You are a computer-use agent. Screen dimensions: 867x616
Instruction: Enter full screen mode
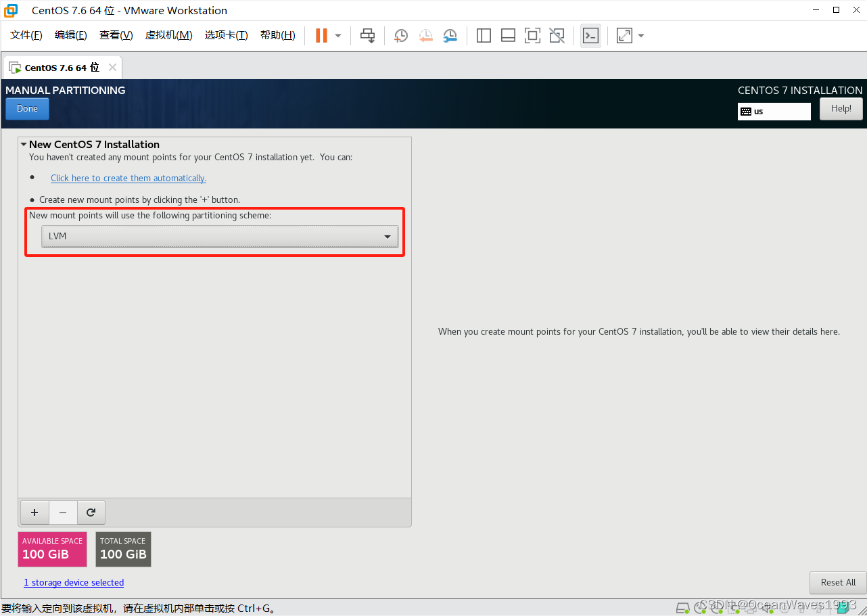tap(532, 36)
